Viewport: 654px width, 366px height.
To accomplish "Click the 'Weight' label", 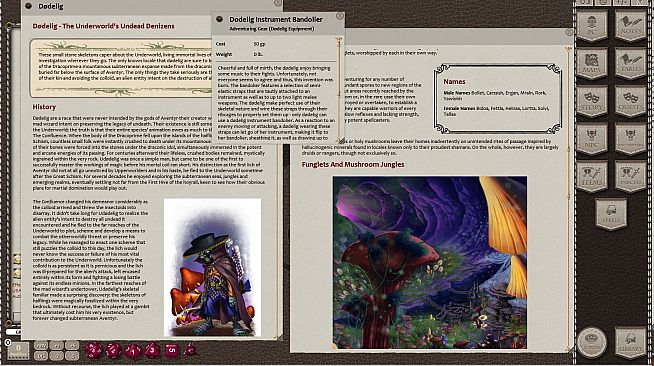I will click(224, 54).
